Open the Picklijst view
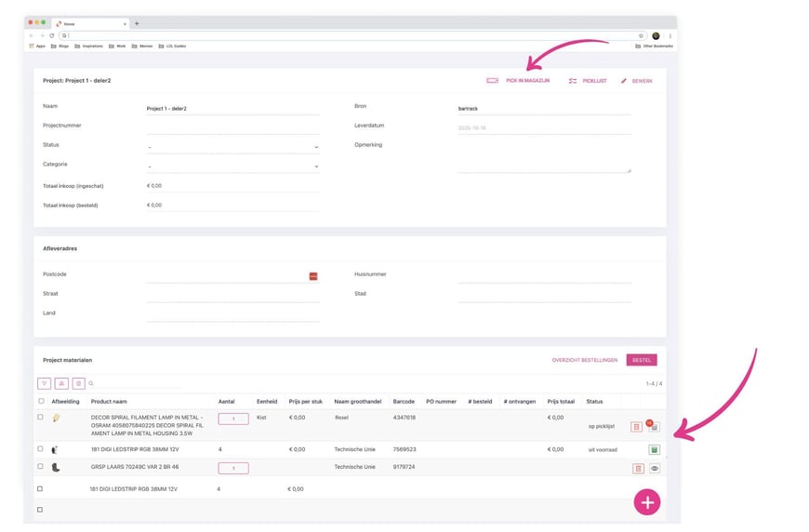 coord(588,81)
